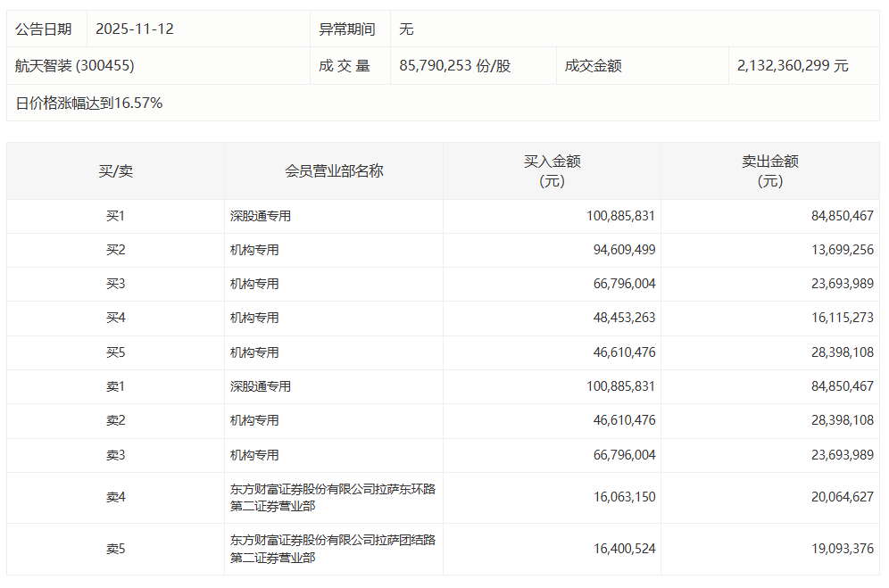Click the 买/卖 column header
Image resolution: width=889 pixels, height=588 pixels.
115,170
